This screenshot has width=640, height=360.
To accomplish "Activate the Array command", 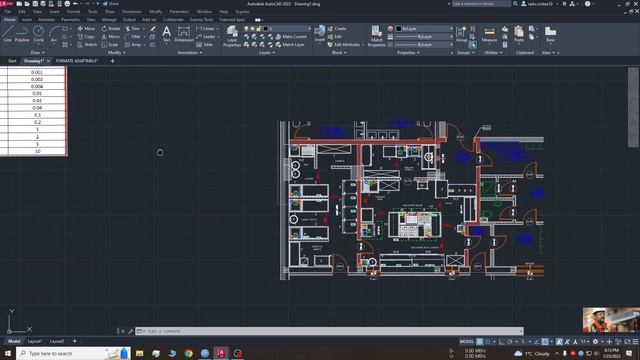I will 133,44.
